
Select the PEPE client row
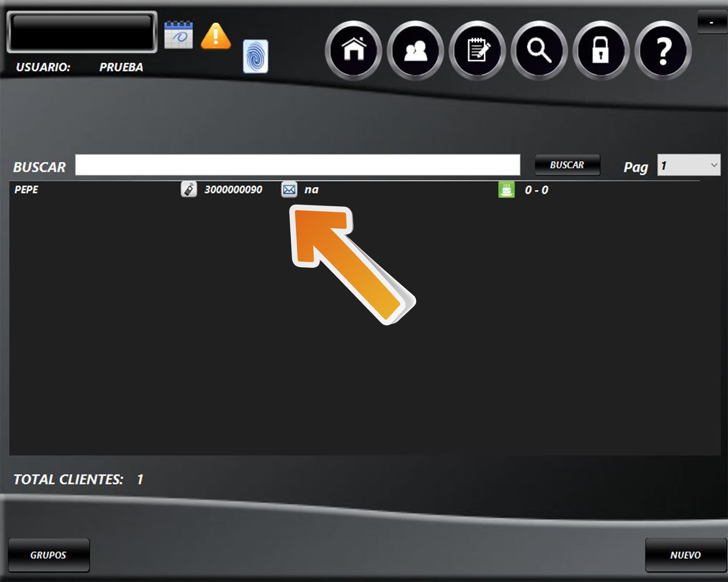click(26, 190)
